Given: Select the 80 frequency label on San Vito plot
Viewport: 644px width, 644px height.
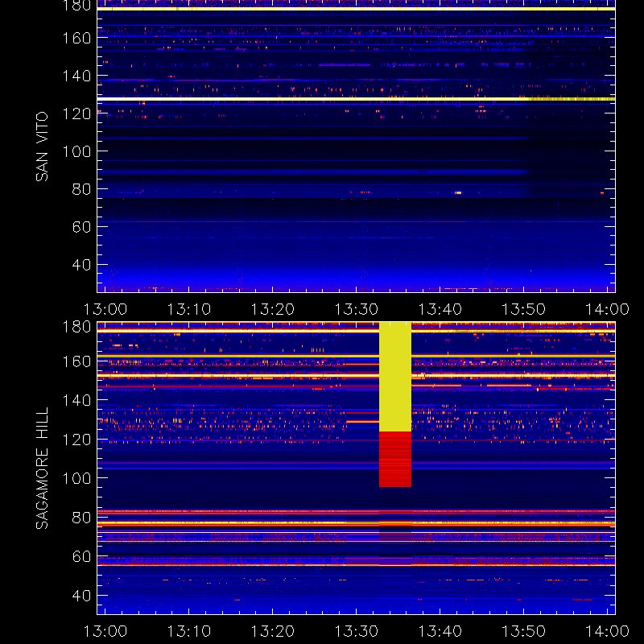Looking at the screenshot, I should [x=81, y=189].
